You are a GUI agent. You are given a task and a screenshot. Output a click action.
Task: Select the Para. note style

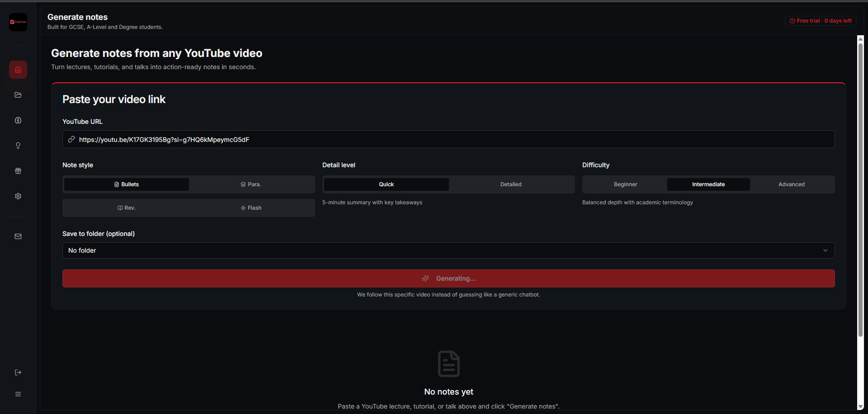click(x=251, y=184)
